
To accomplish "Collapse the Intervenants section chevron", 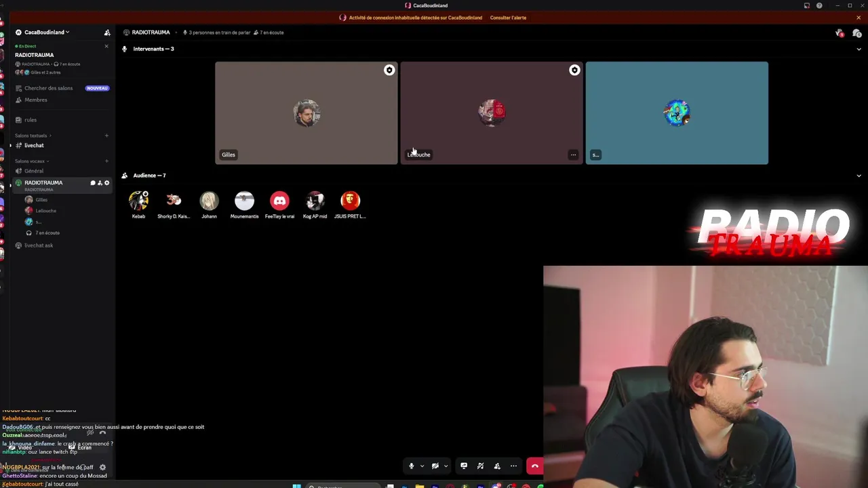I will click(859, 49).
